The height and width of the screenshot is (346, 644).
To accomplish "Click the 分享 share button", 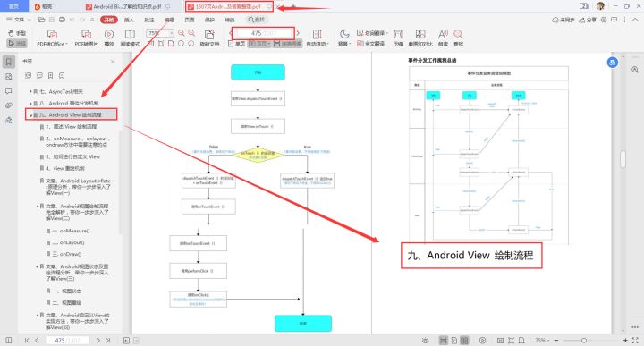I will pos(588,20).
